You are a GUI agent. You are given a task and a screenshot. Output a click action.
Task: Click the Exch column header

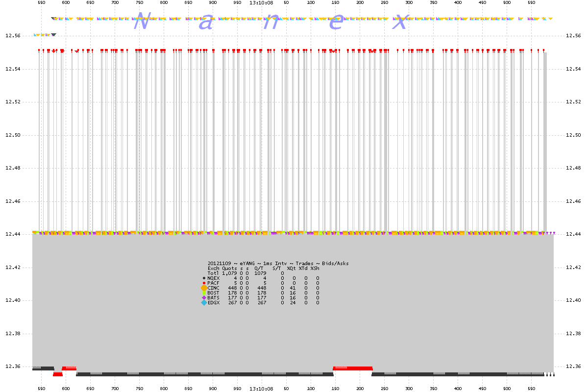[213, 269]
